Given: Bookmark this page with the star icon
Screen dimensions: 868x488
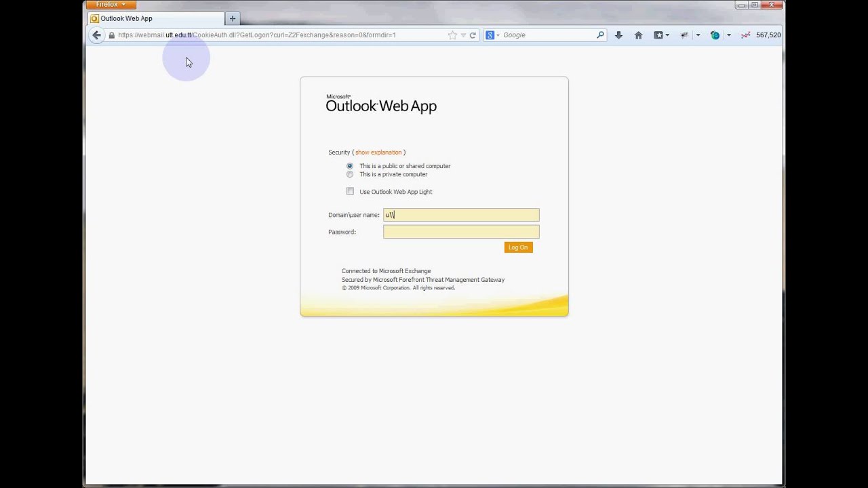Looking at the screenshot, I should (452, 35).
